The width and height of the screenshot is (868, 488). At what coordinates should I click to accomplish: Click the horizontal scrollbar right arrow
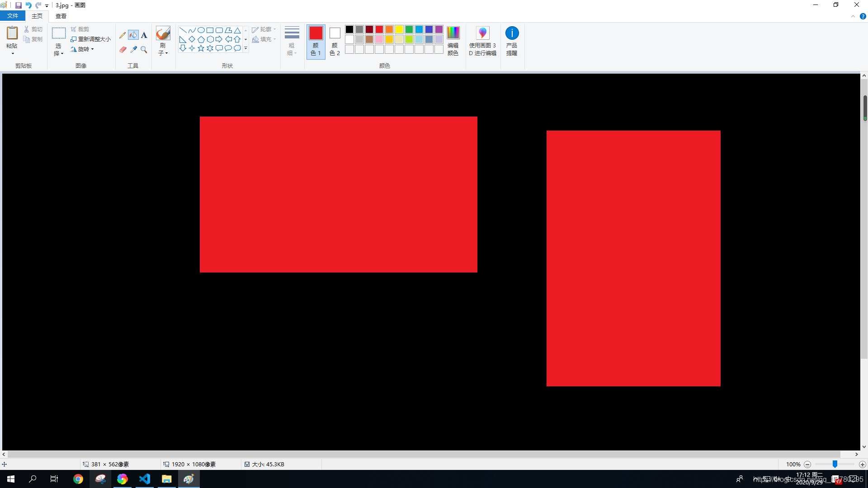point(856,454)
